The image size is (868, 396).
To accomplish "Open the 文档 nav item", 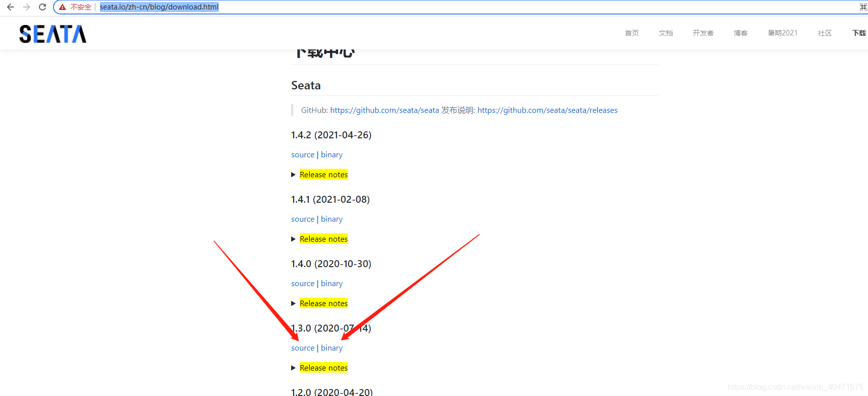I will 666,33.
